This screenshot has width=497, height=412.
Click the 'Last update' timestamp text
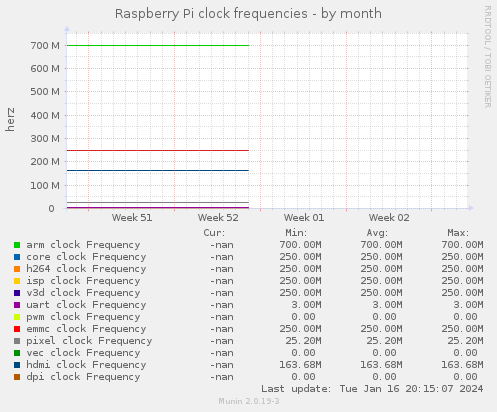(x=372, y=389)
